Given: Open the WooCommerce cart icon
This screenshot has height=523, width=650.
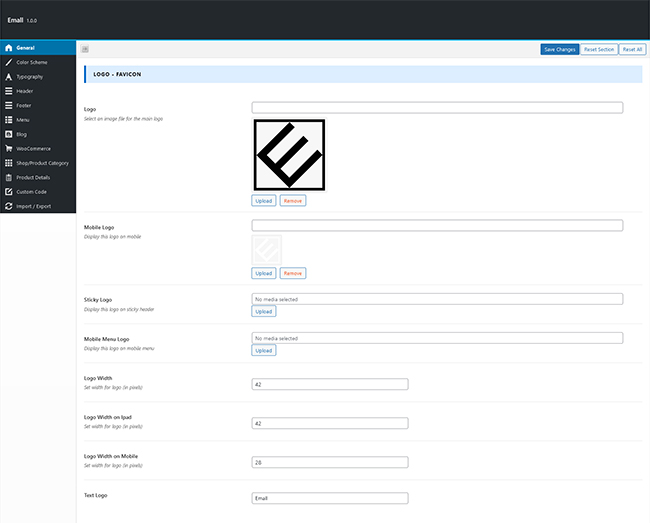Looking at the screenshot, I should [x=9, y=148].
